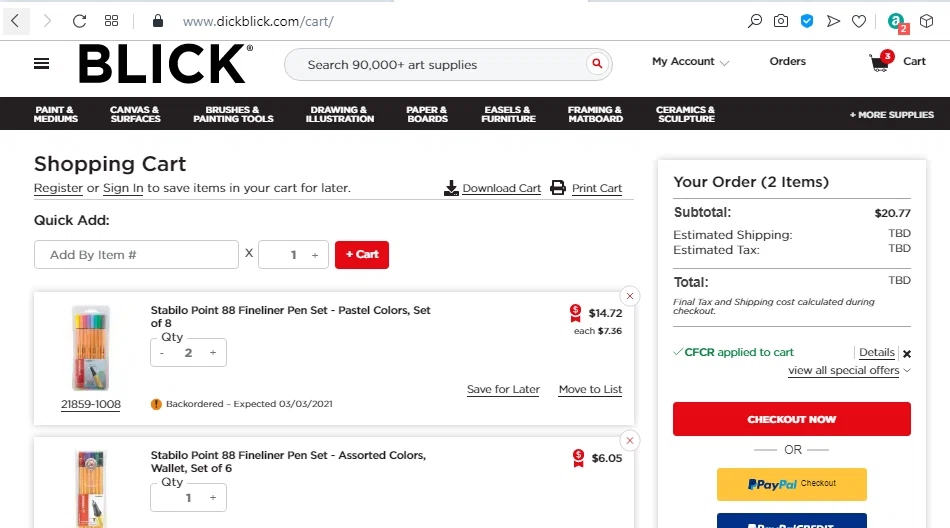Remove the CFCR offer with the X

tap(907, 354)
